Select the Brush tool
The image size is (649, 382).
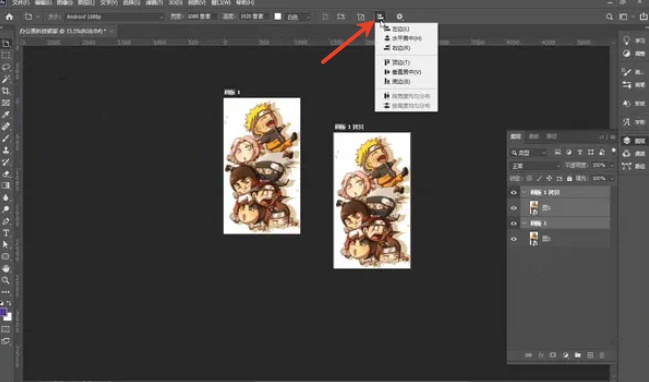pyautogui.click(x=6, y=138)
